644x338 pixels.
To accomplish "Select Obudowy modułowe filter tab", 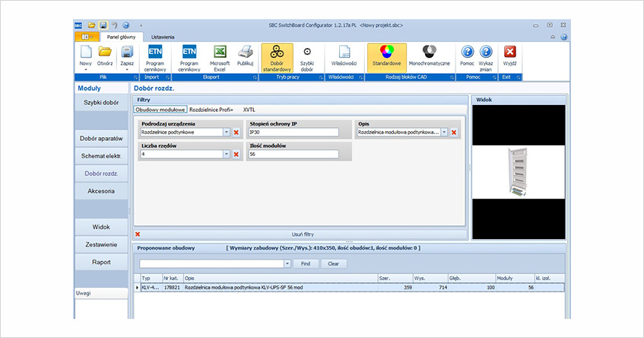I will (x=160, y=110).
